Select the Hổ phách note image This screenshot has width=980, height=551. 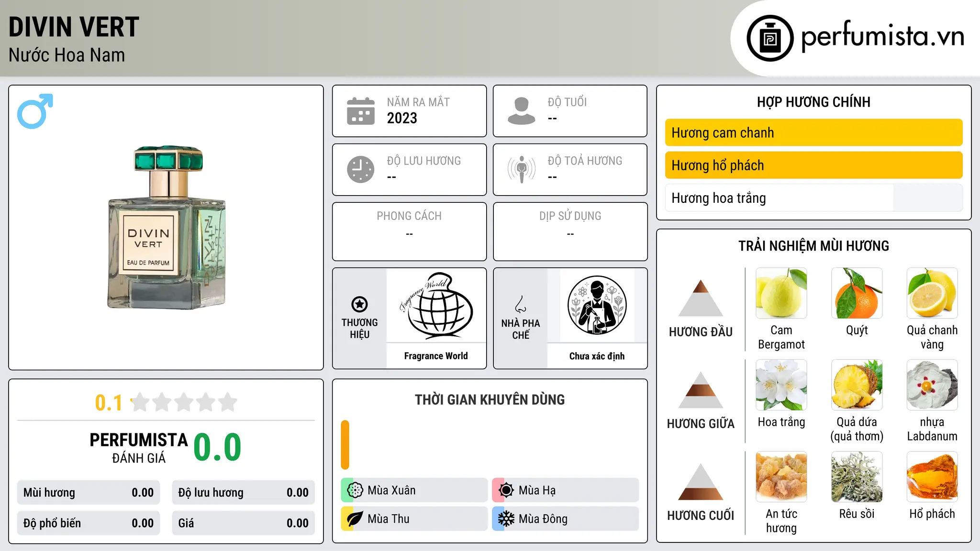coord(932,477)
